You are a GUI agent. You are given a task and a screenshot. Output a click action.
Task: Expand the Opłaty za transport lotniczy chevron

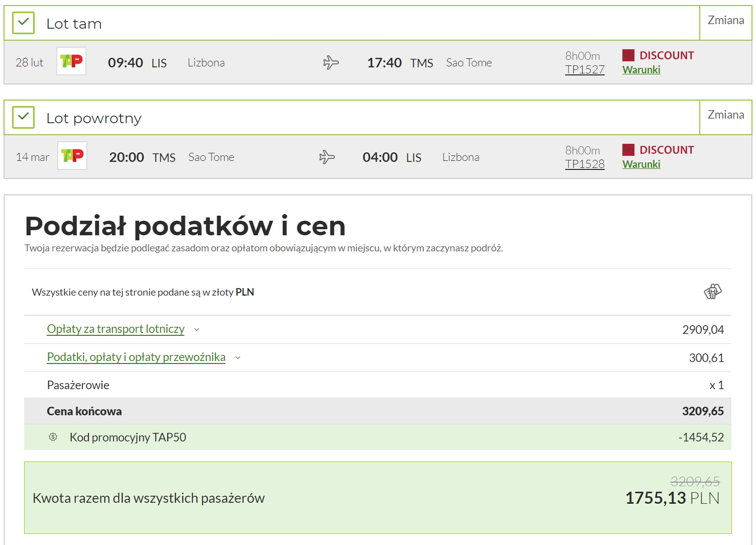point(197,330)
